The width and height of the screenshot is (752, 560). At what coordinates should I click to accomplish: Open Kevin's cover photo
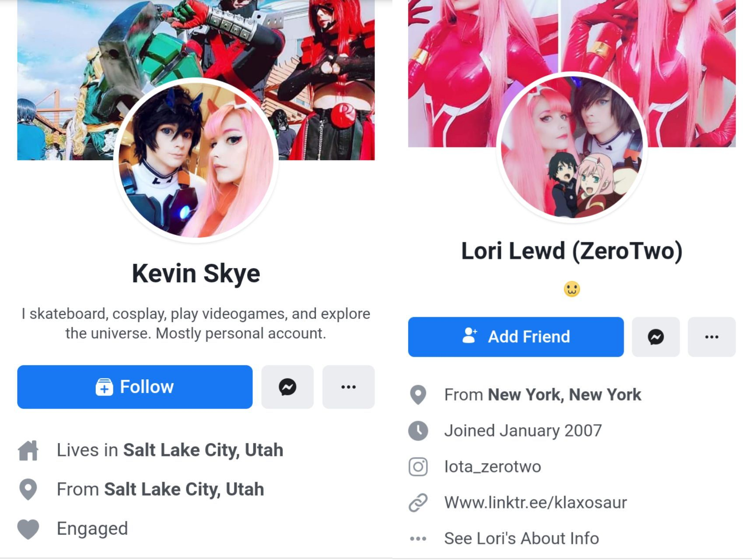click(x=196, y=44)
